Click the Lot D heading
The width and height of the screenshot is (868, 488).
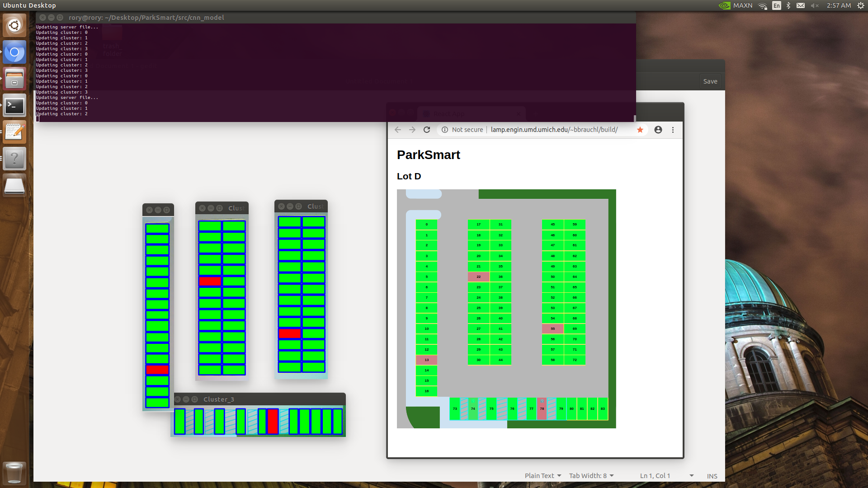tap(409, 176)
